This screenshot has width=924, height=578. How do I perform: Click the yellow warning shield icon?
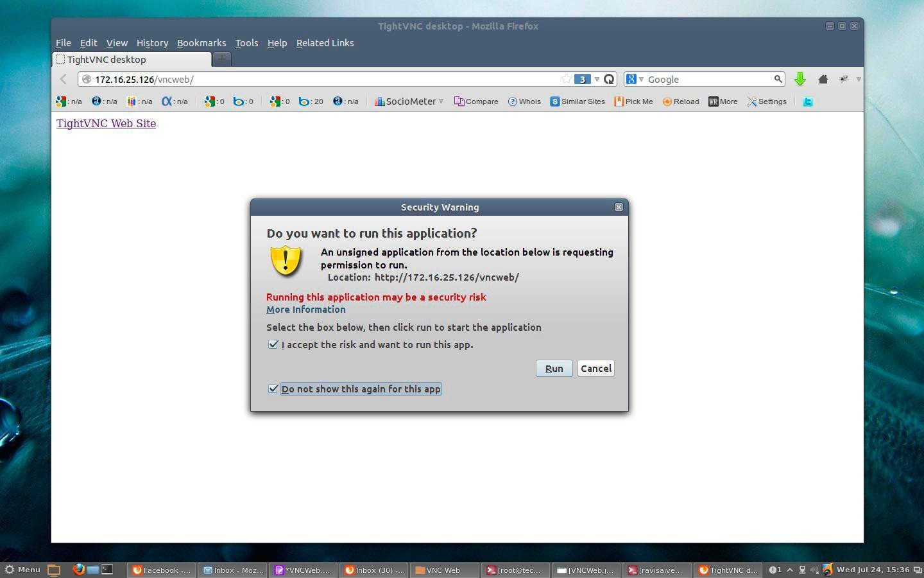click(x=286, y=261)
